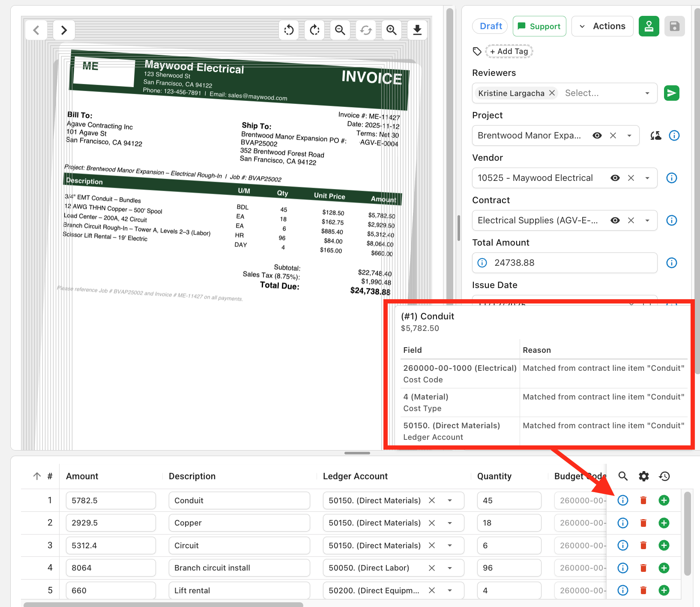Click the green approve stamp icon

click(649, 26)
